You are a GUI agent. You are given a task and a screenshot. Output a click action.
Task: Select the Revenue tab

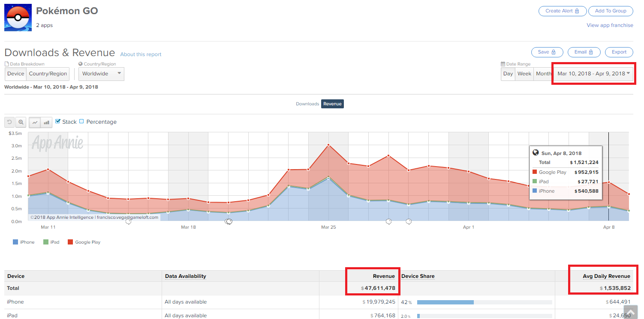coord(332,104)
